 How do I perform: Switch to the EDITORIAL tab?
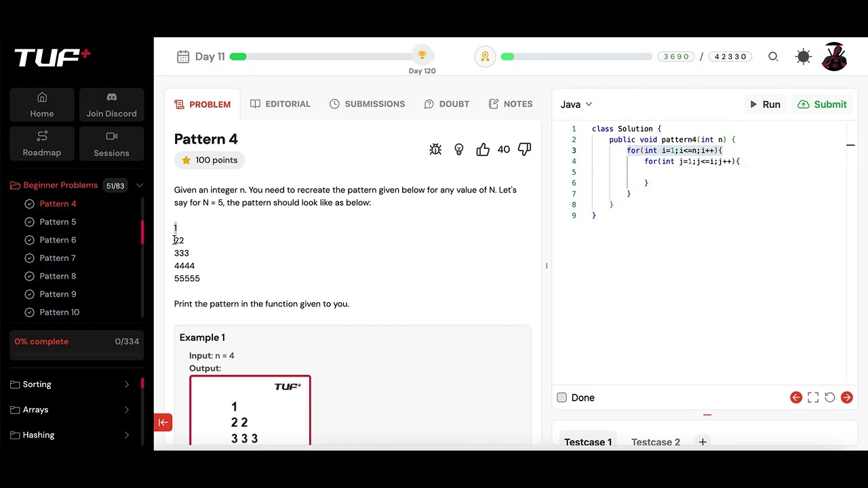[x=280, y=104]
